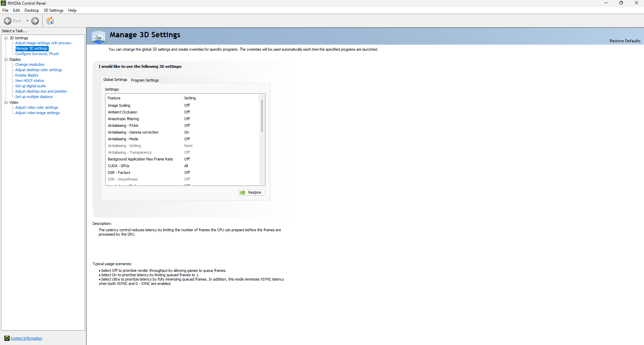
Task: Switch to the Program Settings tab
Action: tap(145, 80)
